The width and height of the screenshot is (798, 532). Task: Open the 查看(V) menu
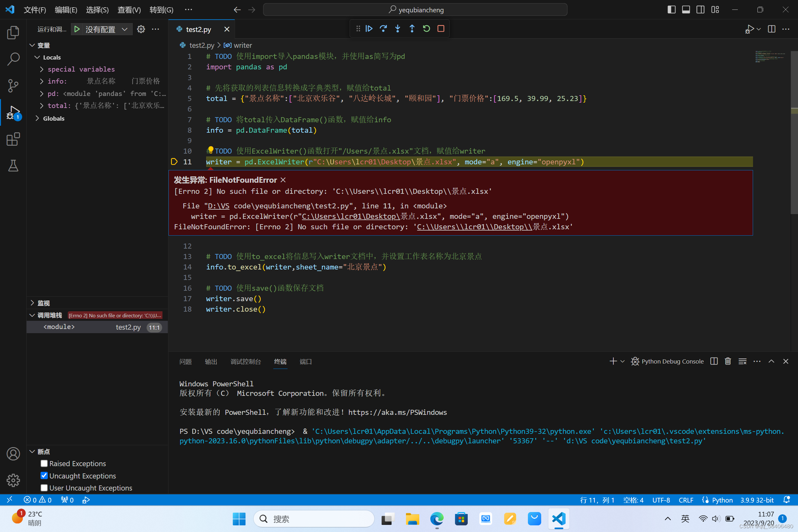coord(129,10)
